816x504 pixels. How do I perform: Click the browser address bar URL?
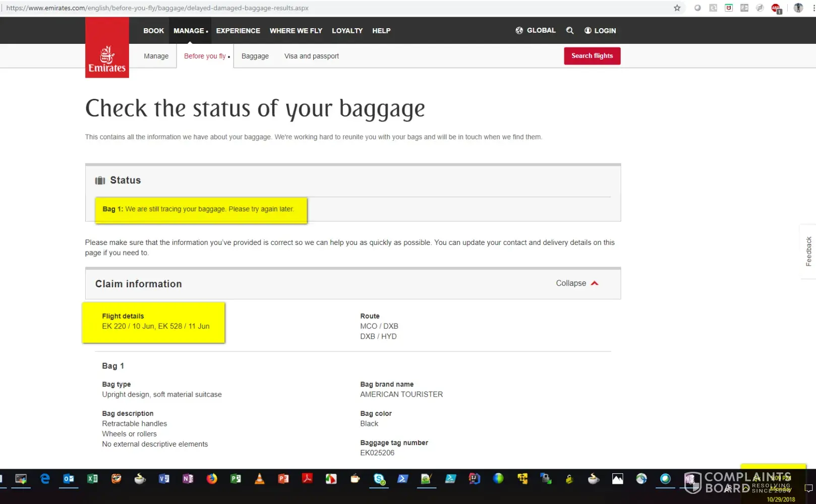(157, 8)
